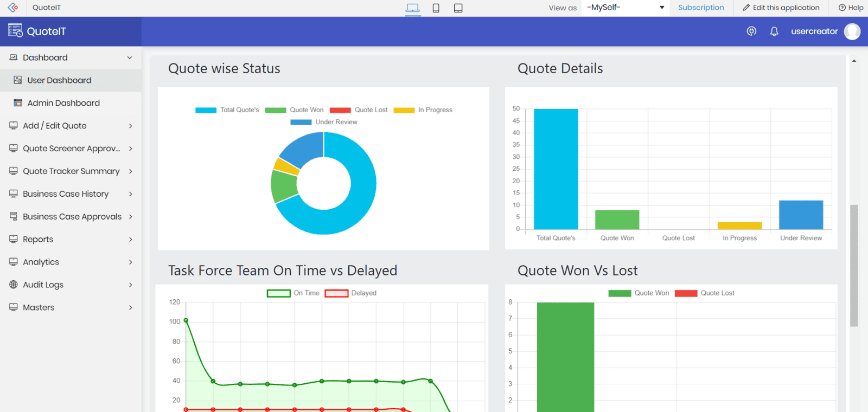Open the support icon beside the bell
868x412 pixels.
pos(751,31)
